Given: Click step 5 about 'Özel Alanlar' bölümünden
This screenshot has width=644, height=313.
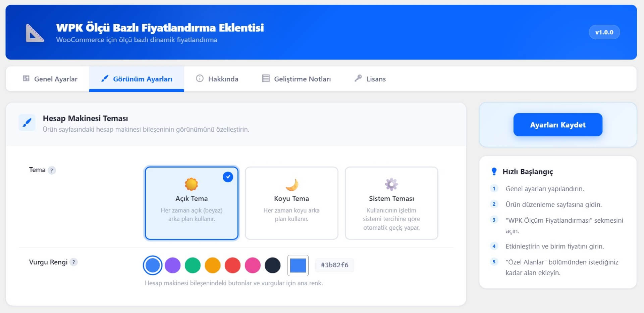Looking at the screenshot, I should click(562, 267).
